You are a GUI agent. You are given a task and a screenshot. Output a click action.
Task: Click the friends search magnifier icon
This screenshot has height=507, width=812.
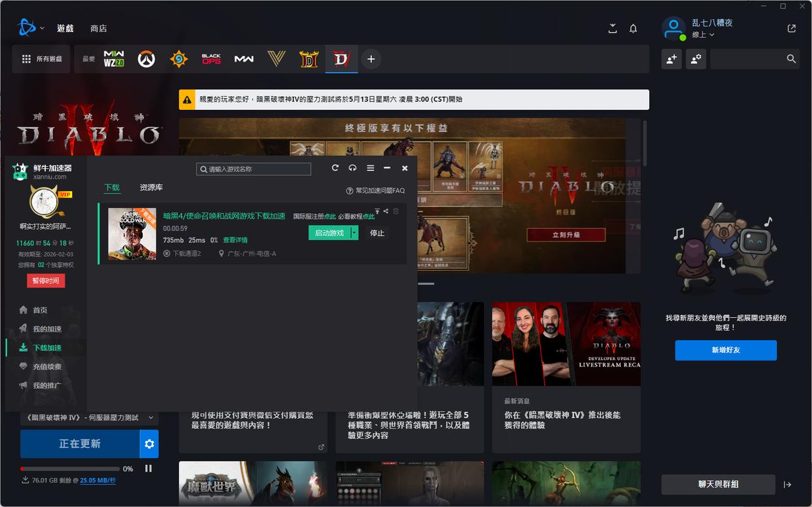pyautogui.click(x=791, y=59)
